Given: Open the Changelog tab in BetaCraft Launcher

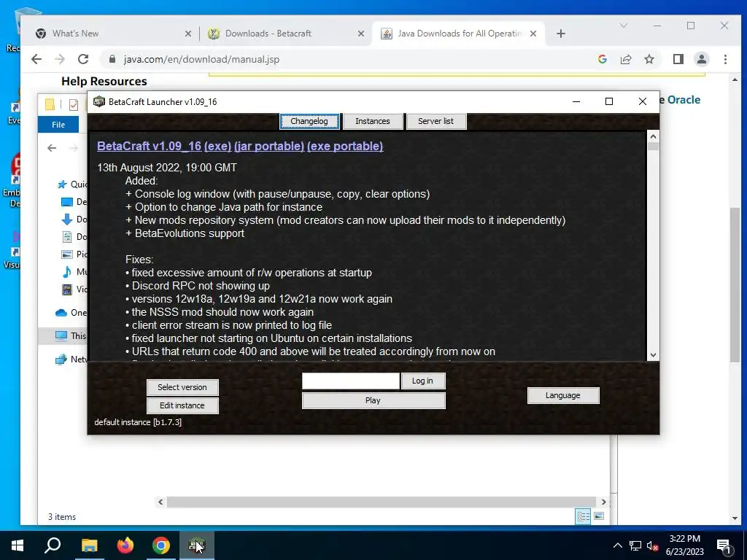Looking at the screenshot, I should (309, 121).
